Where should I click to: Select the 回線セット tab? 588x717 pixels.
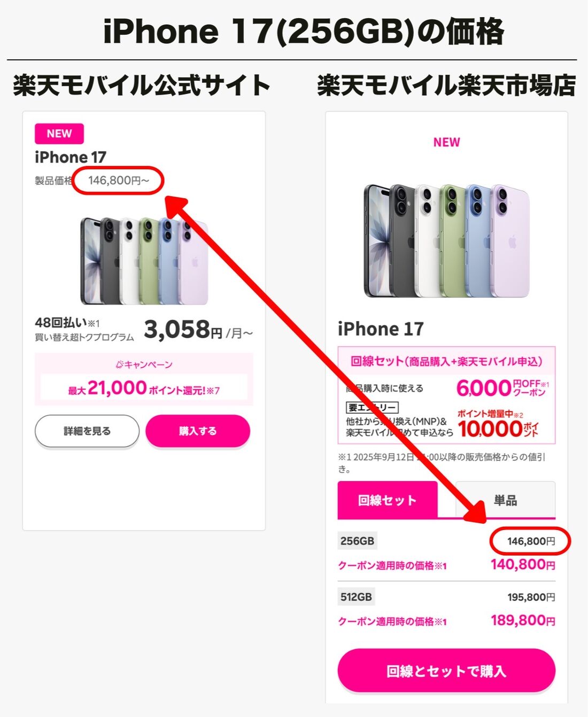pos(388,500)
